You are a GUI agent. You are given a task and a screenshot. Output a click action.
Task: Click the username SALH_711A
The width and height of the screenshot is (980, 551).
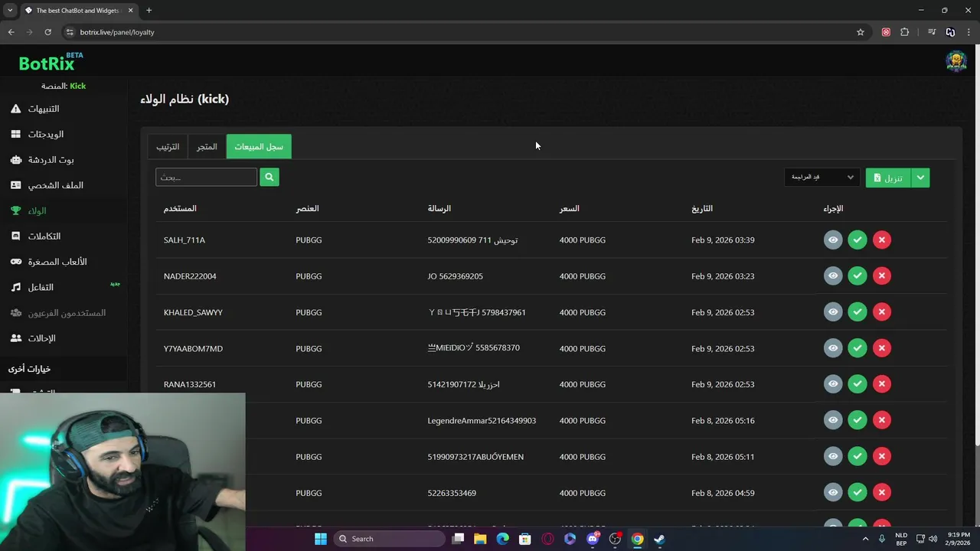(185, 240)
